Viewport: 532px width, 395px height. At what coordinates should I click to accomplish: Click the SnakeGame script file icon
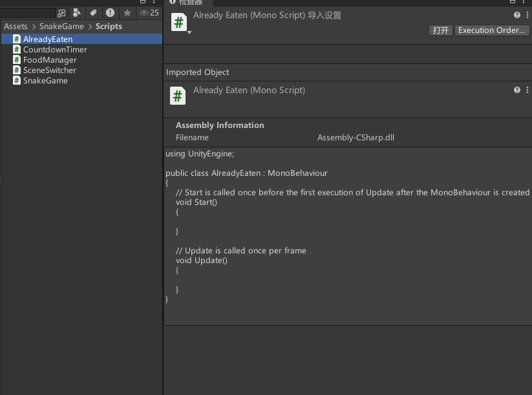17,80
